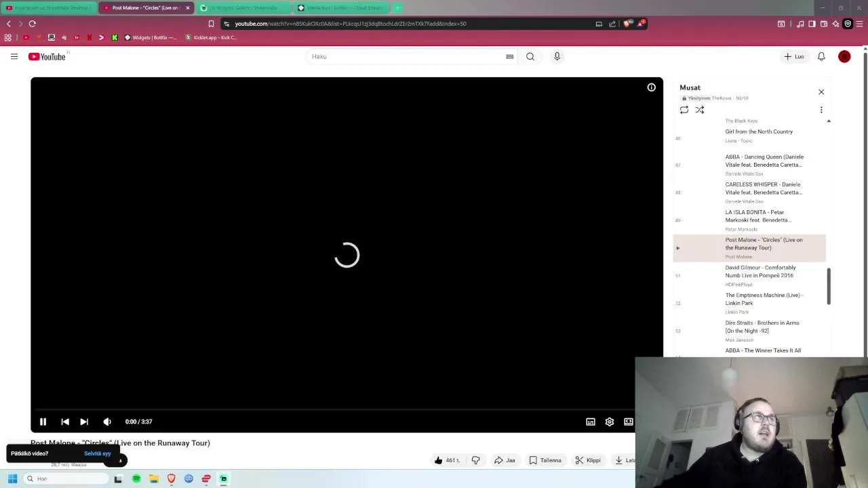Share this page from the address bar
The height and width of the screenshot is (488, 868).
612,24
